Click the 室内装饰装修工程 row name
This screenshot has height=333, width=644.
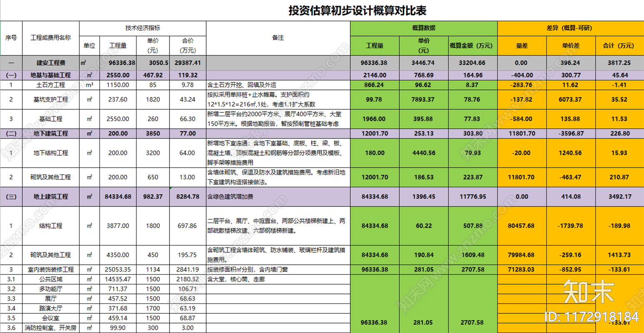(x=51, y=270)
